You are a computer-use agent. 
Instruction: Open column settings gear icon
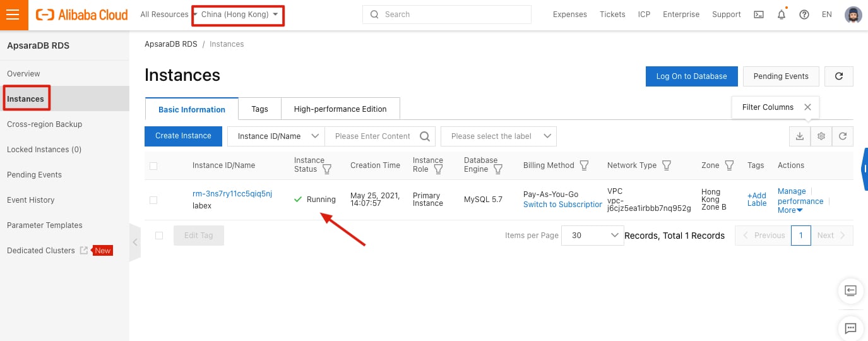(x=821, y=136)
